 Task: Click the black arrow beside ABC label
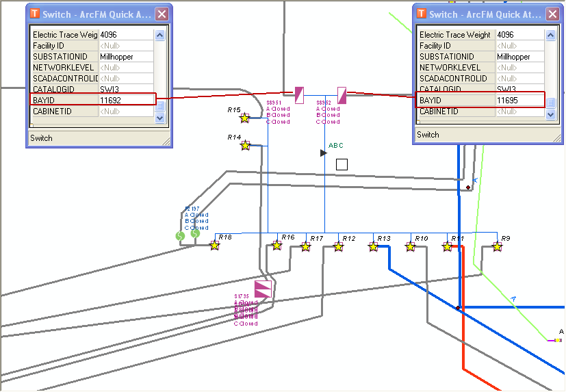click(324, 153)
